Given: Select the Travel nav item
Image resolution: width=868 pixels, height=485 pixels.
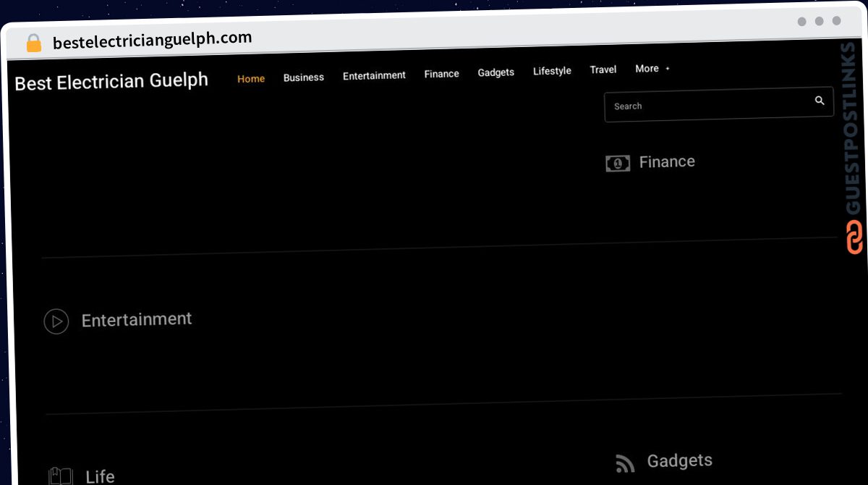Looking at the screenshot, I should (603, 69).
